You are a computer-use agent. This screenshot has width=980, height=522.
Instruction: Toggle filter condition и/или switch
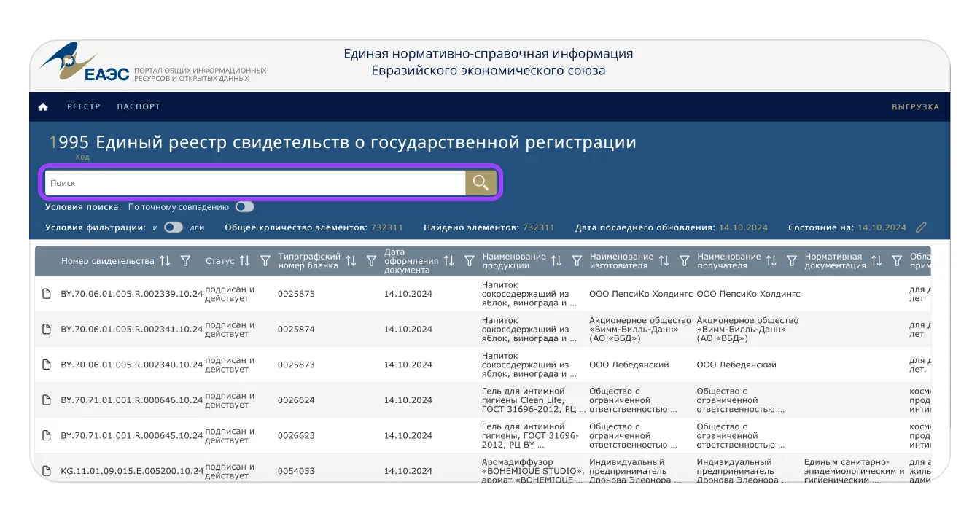point(174,227)
